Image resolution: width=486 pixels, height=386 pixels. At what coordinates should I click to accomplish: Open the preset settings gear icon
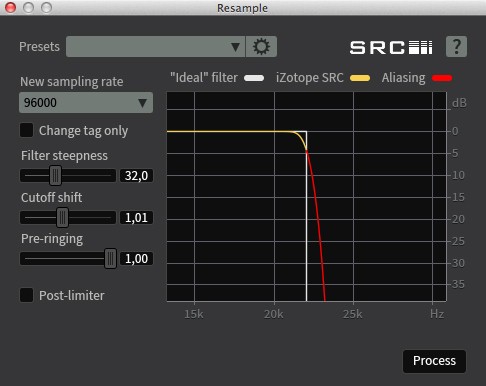(261, 47)
